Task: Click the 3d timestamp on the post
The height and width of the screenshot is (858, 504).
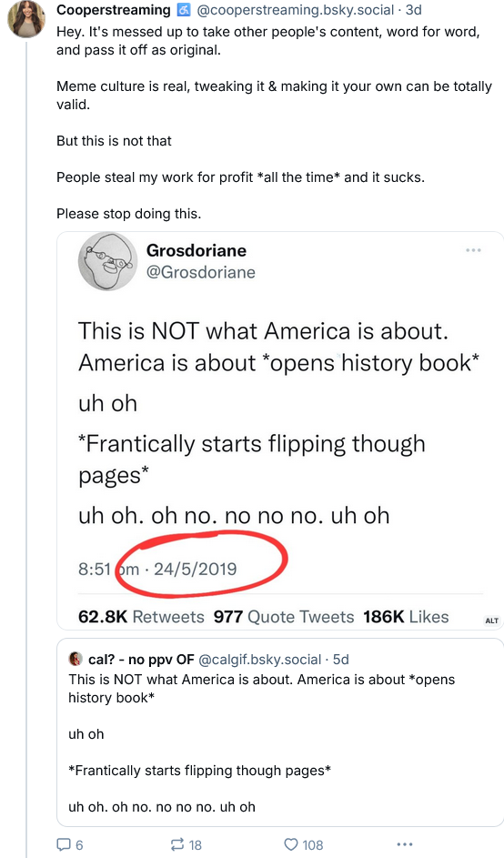Action: point(414,10)
